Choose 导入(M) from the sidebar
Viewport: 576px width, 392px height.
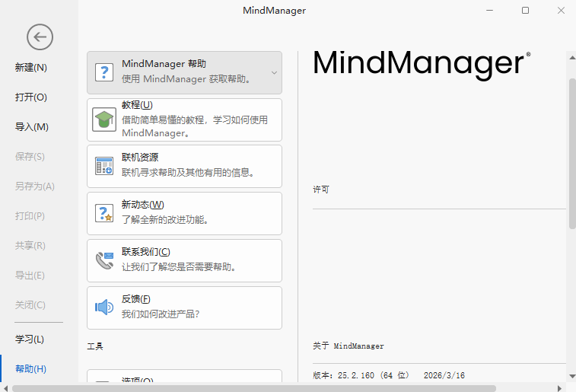pyautogui.click(x=32, y=127)
